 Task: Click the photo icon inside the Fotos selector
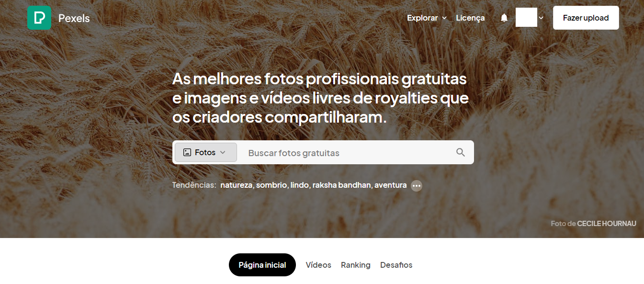(x=187, y=152)
